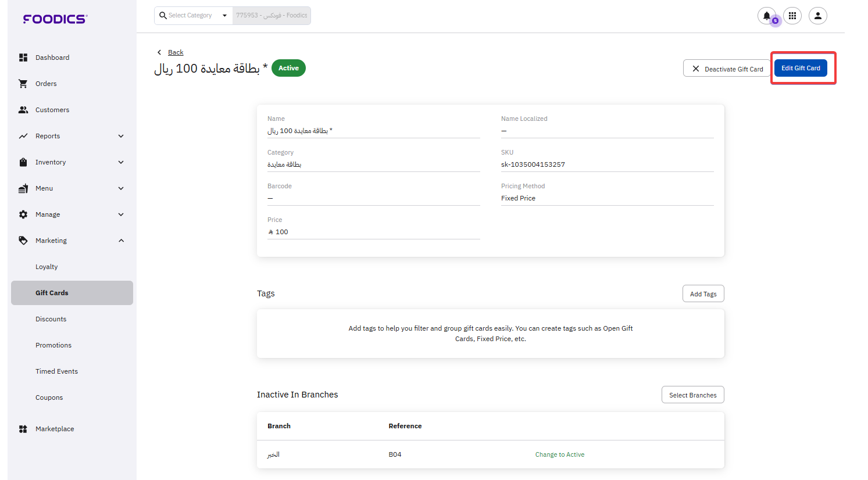
Task: Collapse the Marketing section chevron
Action: [x=121, y=241]
